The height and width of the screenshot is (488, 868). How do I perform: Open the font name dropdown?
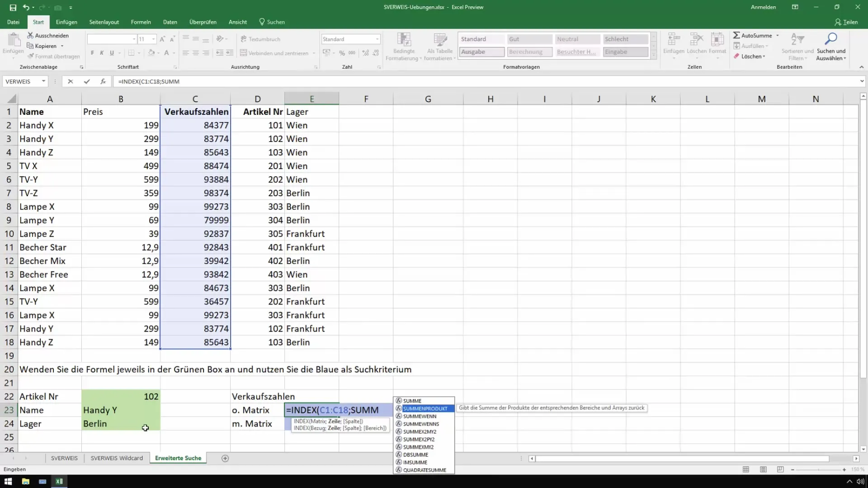coord(134,39)
